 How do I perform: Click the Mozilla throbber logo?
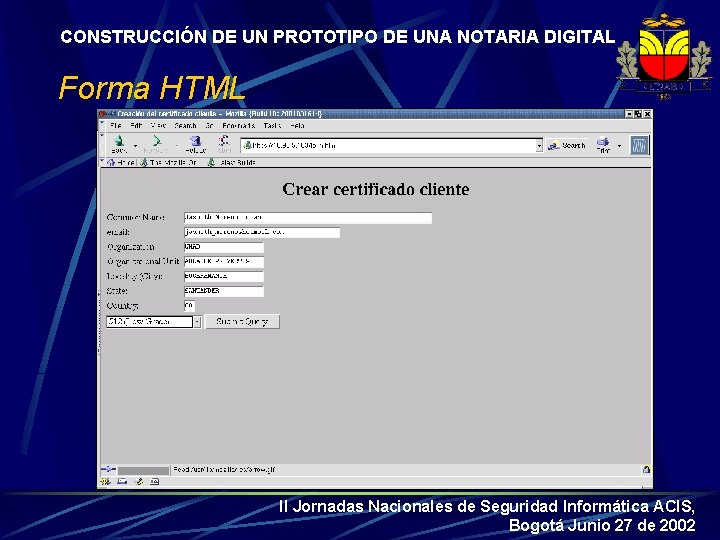coord(639,145)
